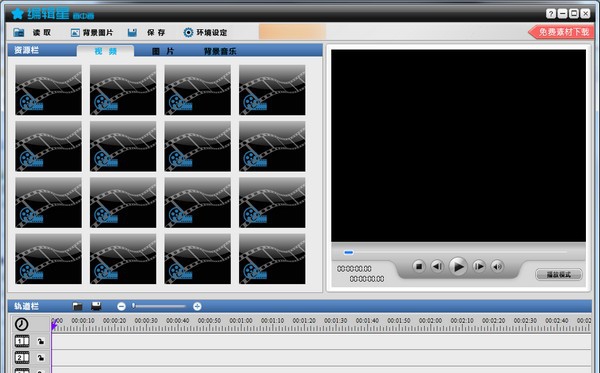Click the 保存 toolbar label

(156, 33)
